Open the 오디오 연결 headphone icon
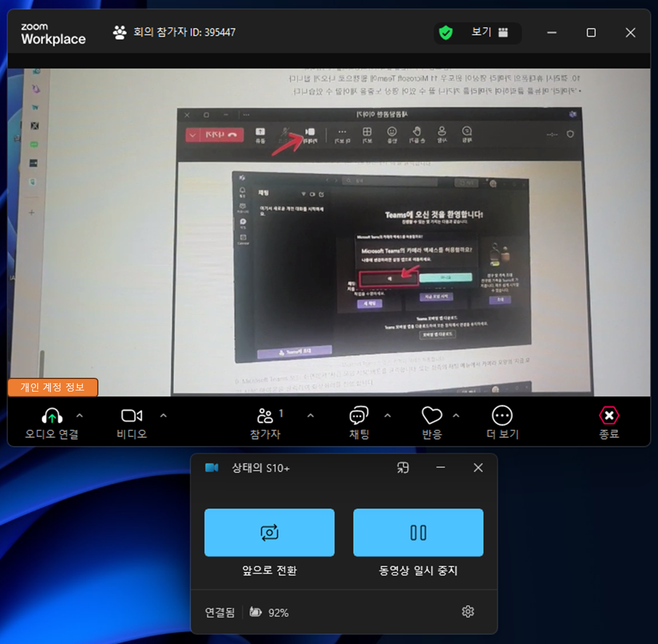This screenshot has width=658, height=644. 52,415
